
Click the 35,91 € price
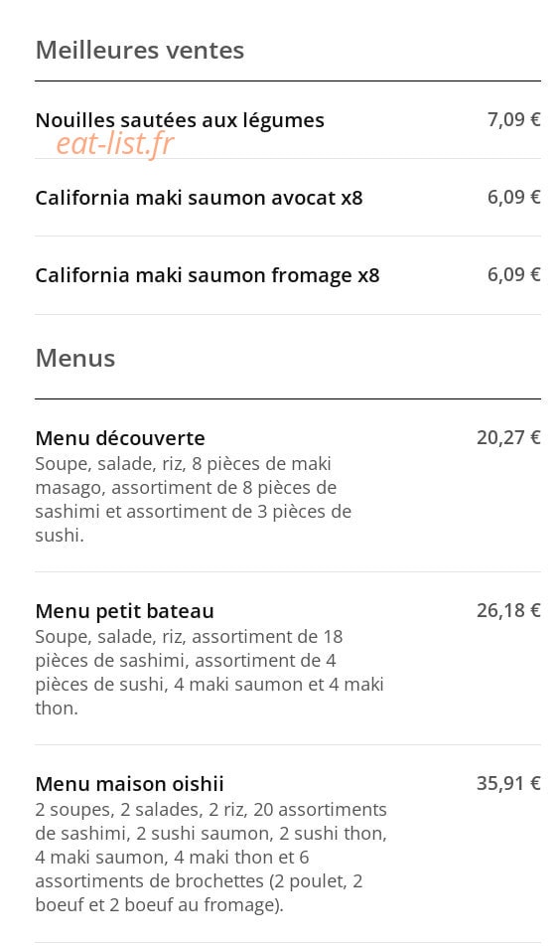coord(508,783)
